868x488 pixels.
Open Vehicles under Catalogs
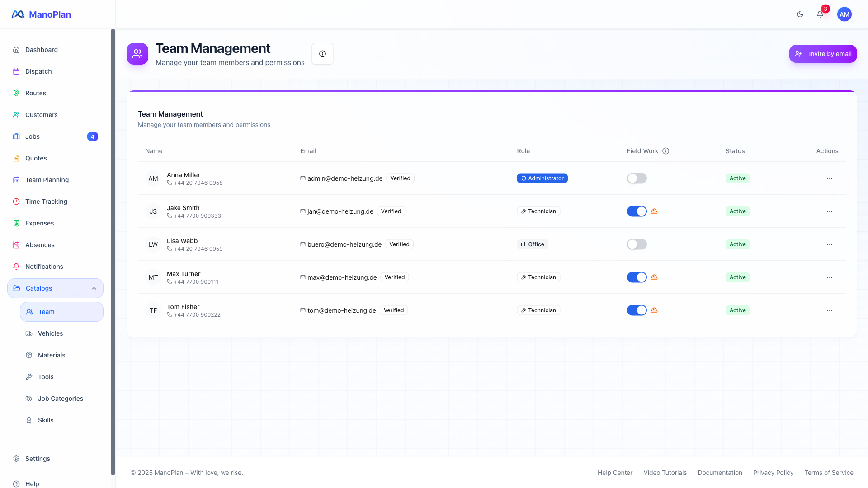click(x=50, y=333)
